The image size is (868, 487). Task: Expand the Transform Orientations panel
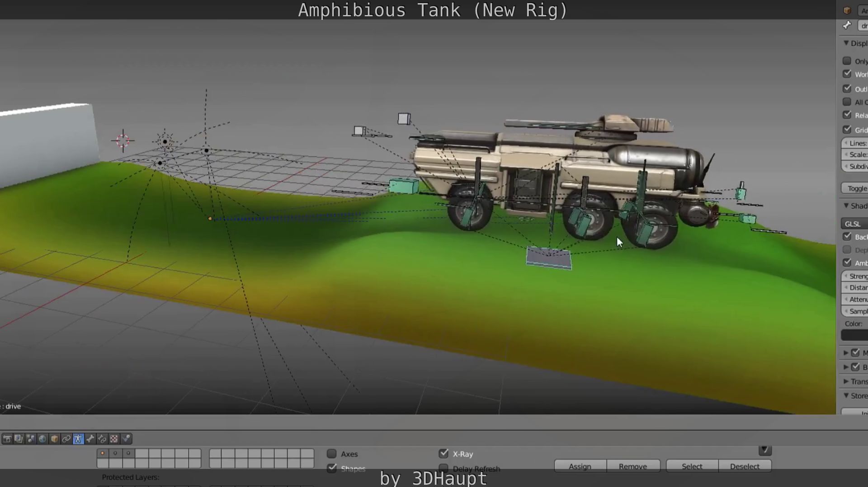[846, 382]
